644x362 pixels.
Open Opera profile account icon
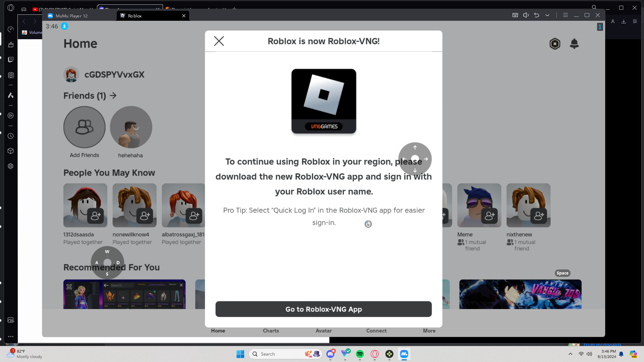612,21
